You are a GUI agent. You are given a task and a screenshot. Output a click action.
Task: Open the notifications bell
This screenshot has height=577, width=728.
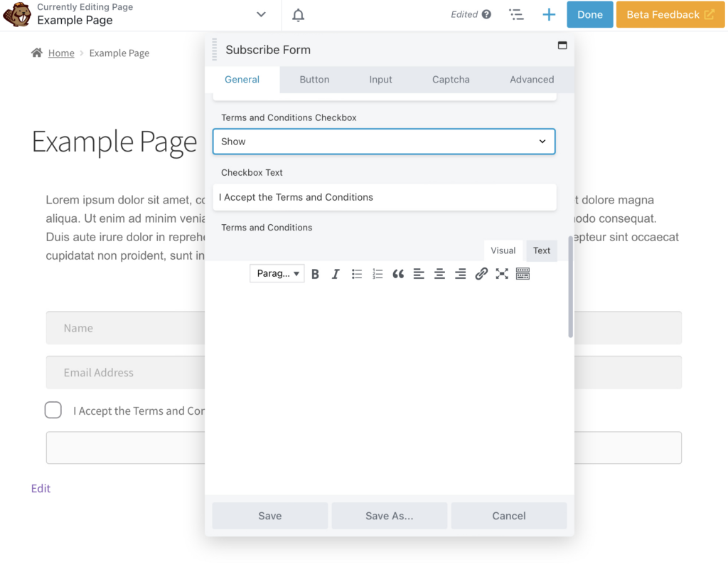[x=298, y=14]
